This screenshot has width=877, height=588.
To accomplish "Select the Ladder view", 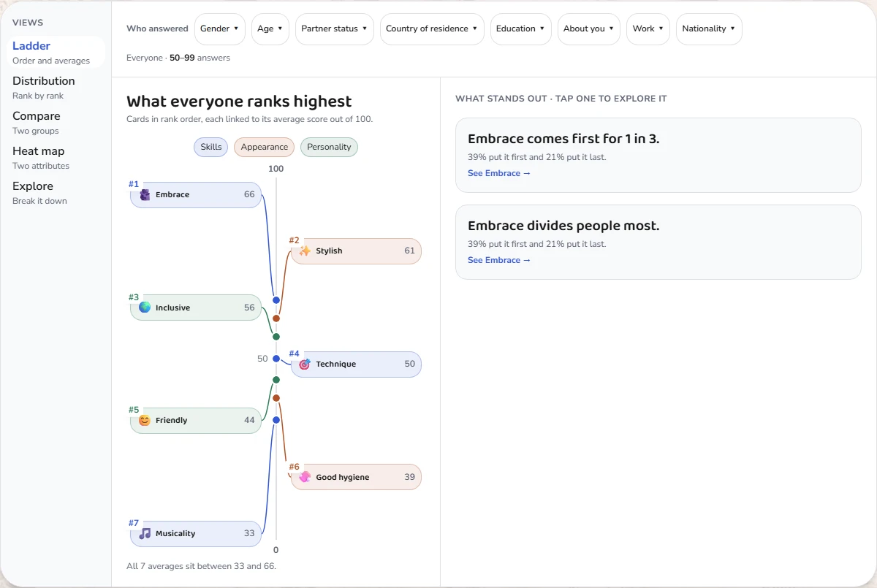I will coord(56,53).
